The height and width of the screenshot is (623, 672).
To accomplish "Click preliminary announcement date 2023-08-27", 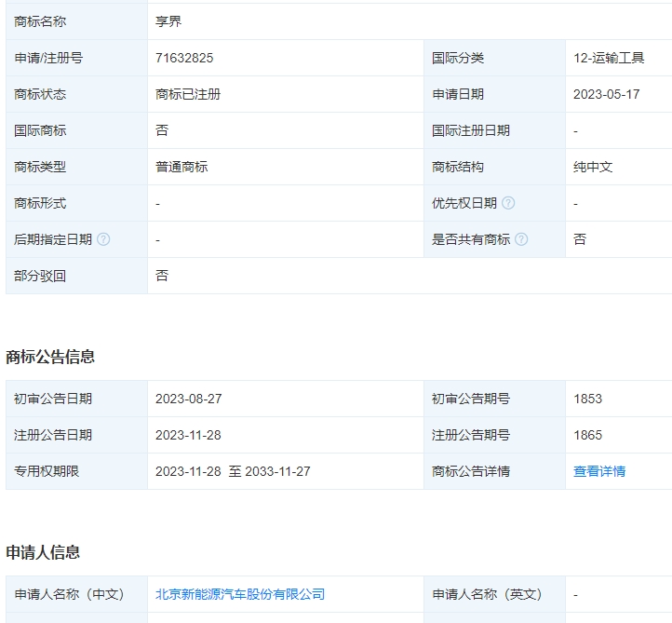I will 189,399.
